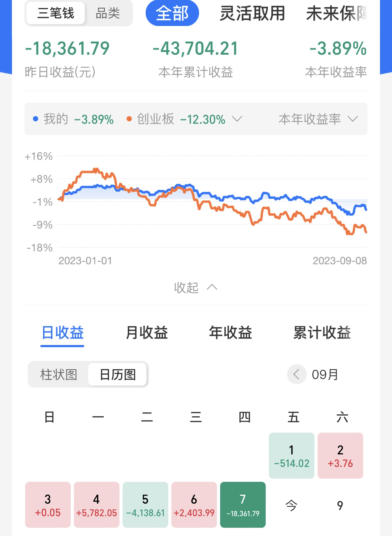Switch to 月收益 tab
This screenshot has width=392, height=536.
pyautogui.click(x=147, y=333)
